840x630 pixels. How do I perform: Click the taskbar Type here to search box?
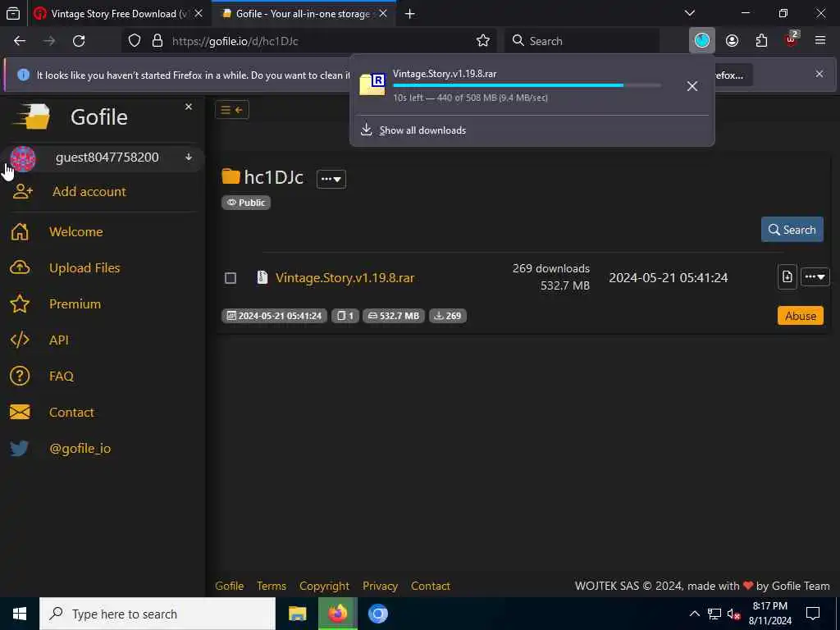pos(157,614)
